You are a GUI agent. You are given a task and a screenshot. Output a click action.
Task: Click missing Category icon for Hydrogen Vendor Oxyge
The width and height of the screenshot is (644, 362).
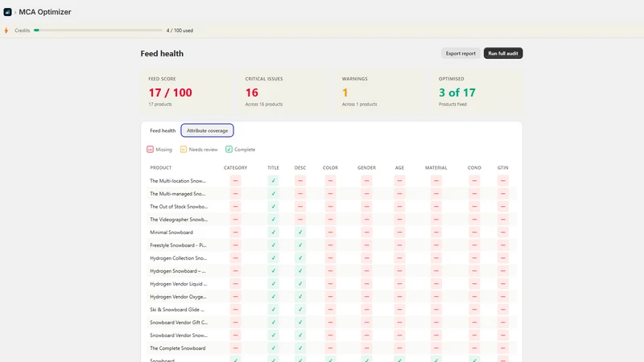pyautogui.click(x=235, y=297)
